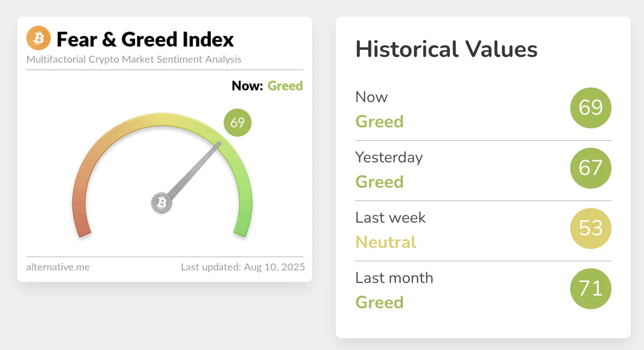Select the Last week row label

coord(390,217)
